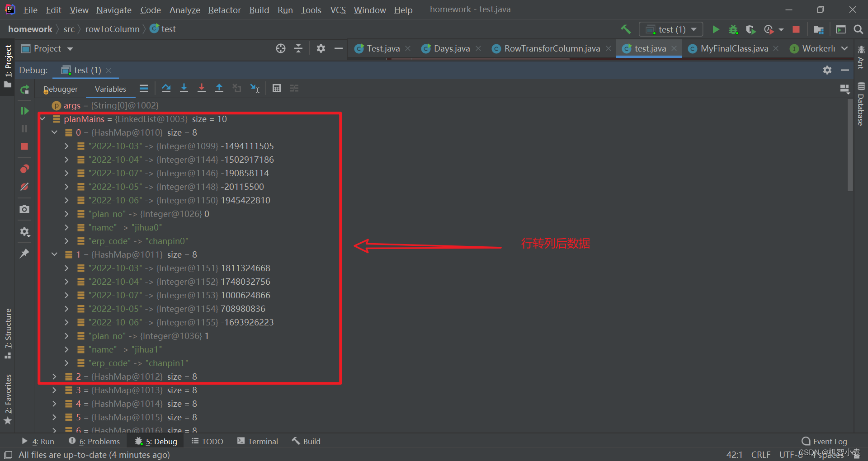
Task: Expand "erp_code" -> "chanpin1" entry
Action: tap(67, 363)
